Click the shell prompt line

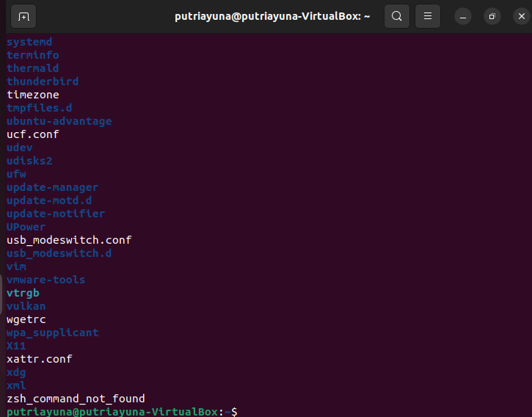[122, 412]
